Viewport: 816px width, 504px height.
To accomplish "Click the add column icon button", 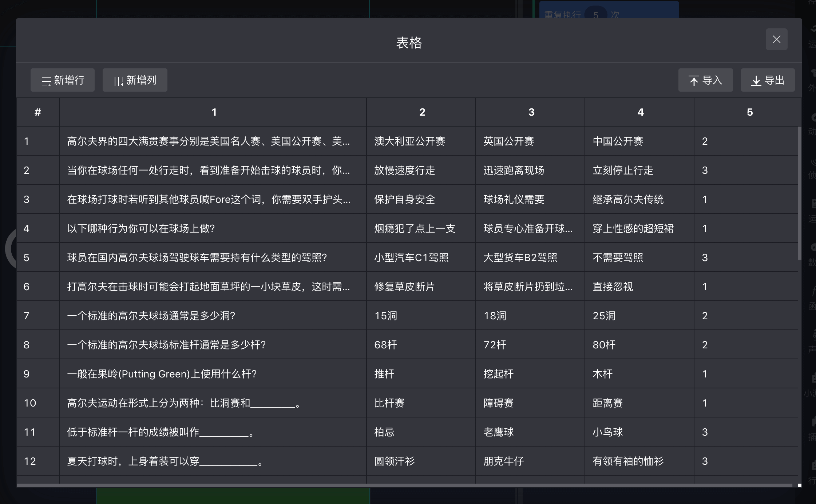I will coord(118,80).
